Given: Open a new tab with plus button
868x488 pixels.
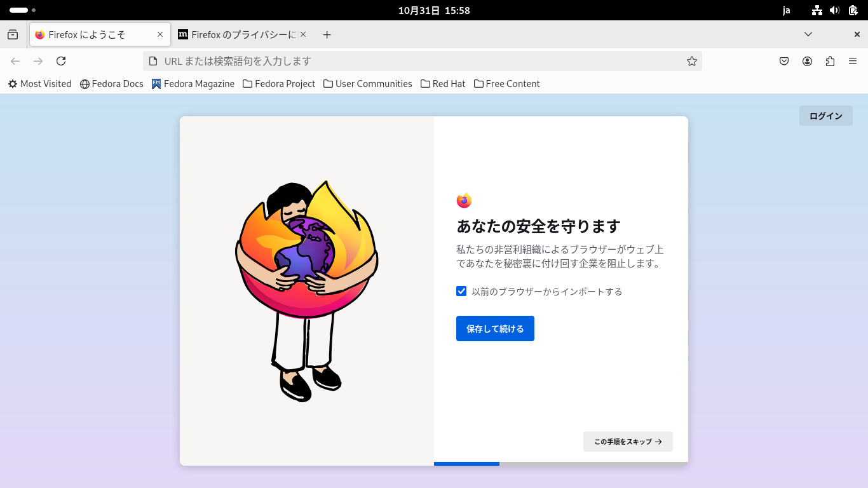Looking at the screenshot, I should coord(327,35).
